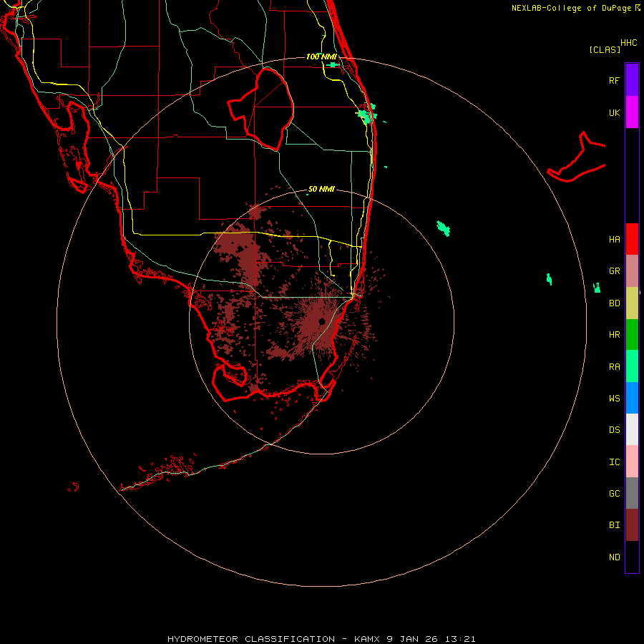This screenshot has height=644, width=644.
Task: Click the HYDROMETEOR CLASSIFICATION footer text
Action: point(251,639)
